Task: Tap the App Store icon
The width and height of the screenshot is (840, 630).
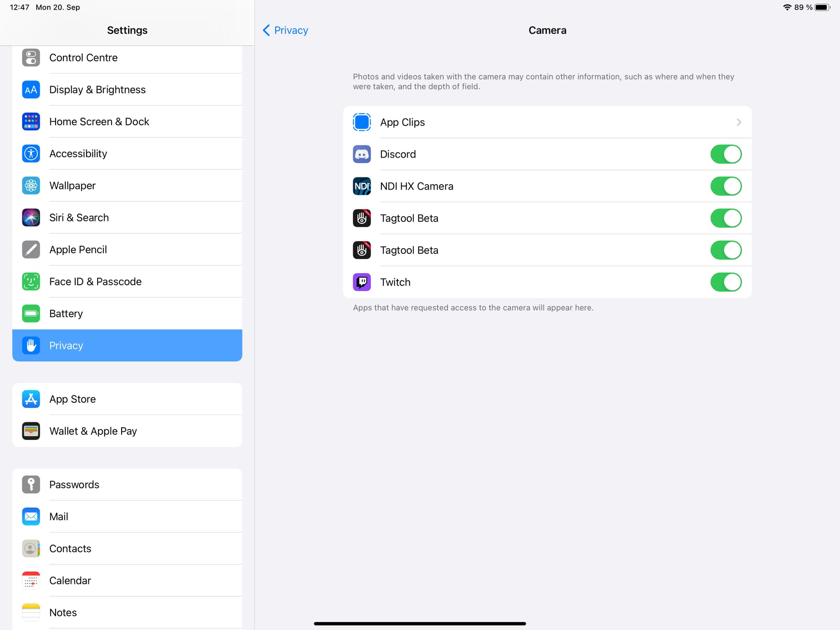Action: (x=31, y=399)
